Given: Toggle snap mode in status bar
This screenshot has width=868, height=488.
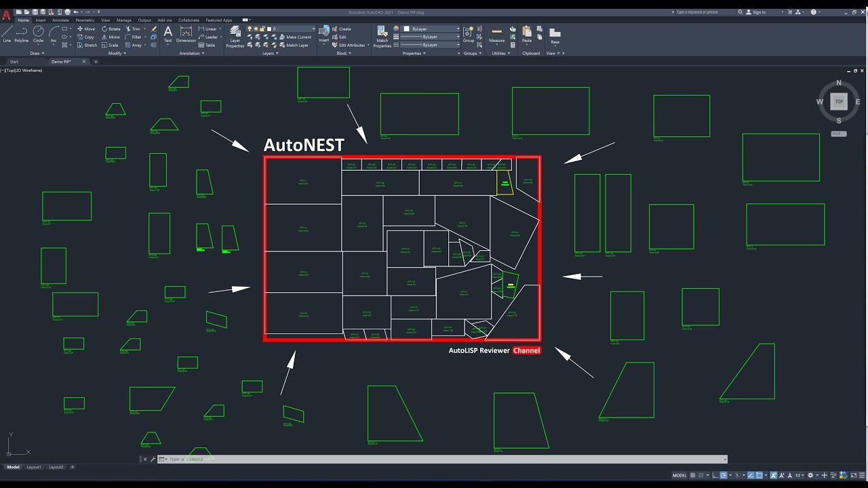Looking at the screenshot, I should [x=701, y=475].
